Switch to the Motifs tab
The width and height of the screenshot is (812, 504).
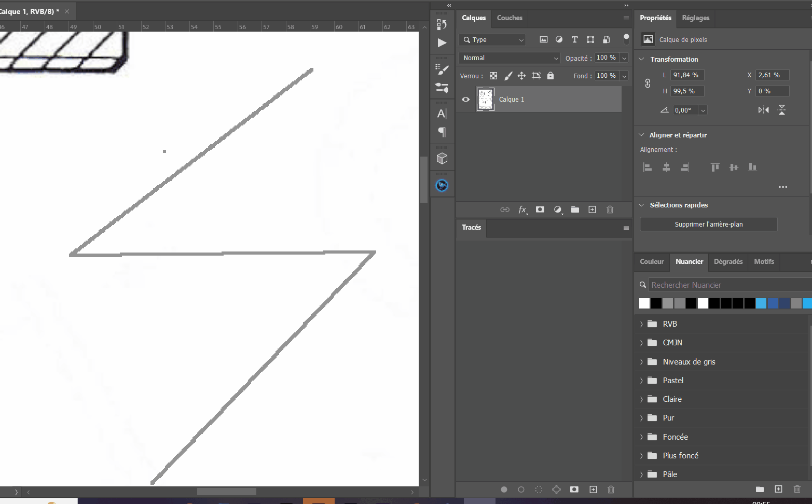click(x=764, y=261)
